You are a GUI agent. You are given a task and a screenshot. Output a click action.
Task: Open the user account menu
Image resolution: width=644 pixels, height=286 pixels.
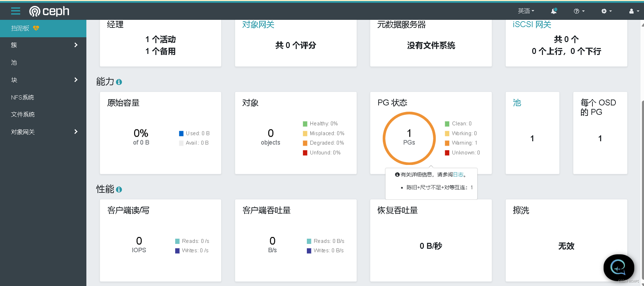click(x=634, y=11)
